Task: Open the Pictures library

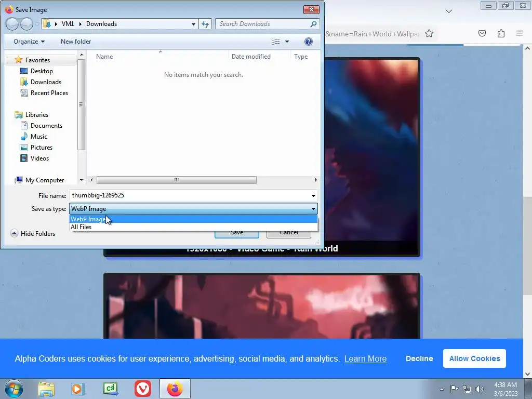Action: coord(42,147)
